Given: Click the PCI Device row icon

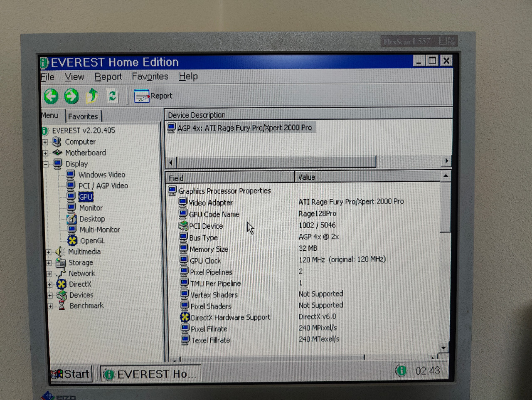Looking at the screenshot, I should point(183,226).
